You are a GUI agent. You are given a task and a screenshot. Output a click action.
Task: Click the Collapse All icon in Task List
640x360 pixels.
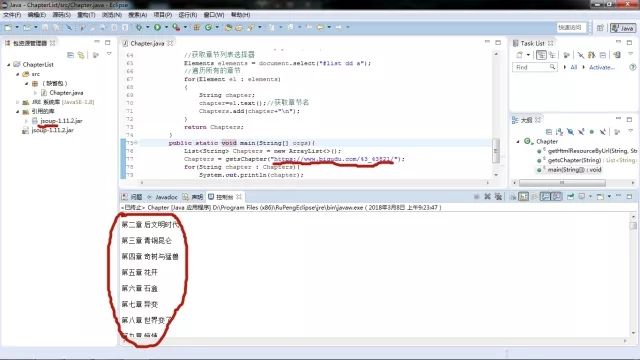[603, 55]
